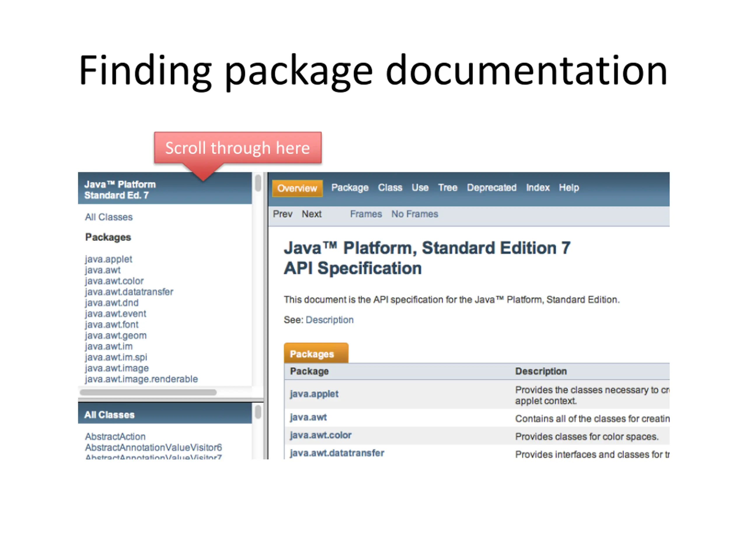This screenshot has height=560, width=747.
Task: Open java.awt.im.spi package
Action: coord(116,357)
